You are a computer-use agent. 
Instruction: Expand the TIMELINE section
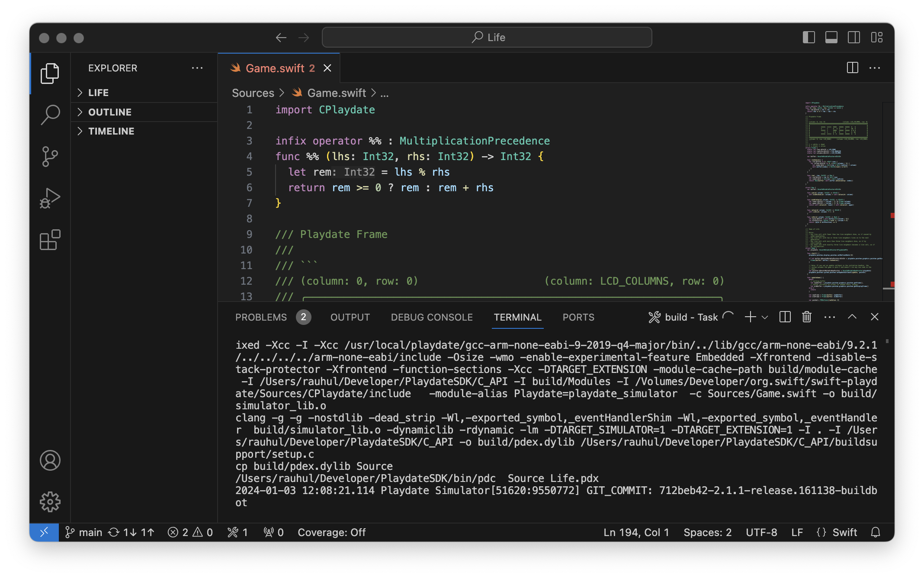pos(144,131)
